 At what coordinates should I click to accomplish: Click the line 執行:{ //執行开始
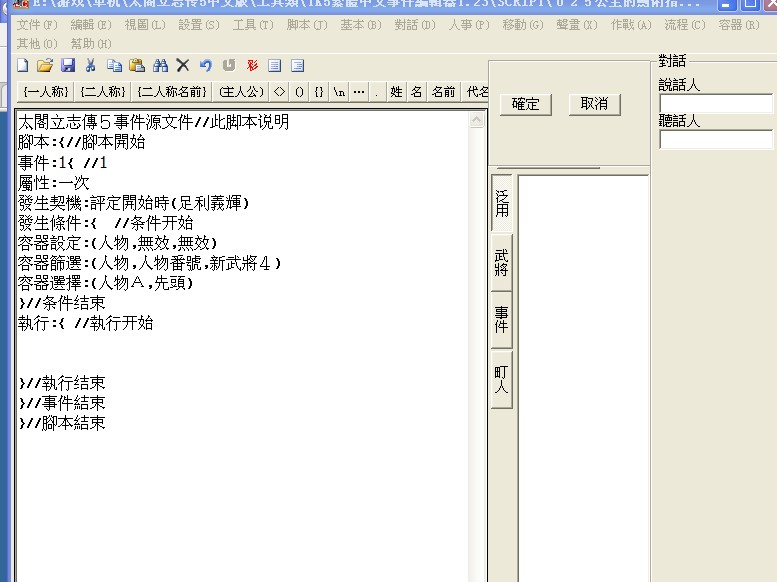pos(86,323)
